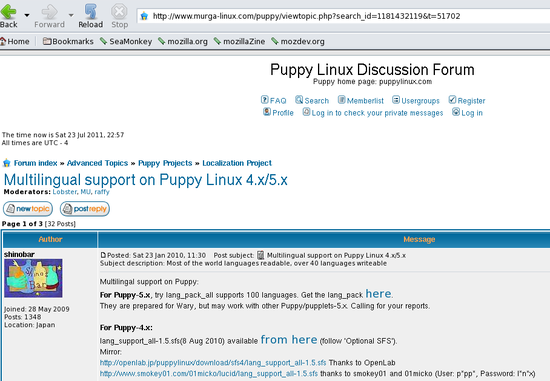Click the Message column header
550x381 pixels.
pos(419,239)
